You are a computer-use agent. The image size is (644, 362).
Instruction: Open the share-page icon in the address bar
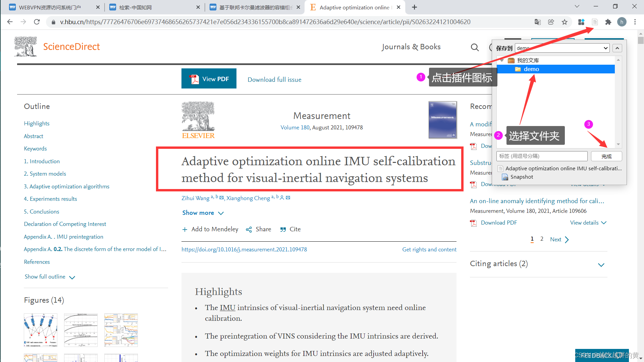pyautogui.click(x=551, y=22)
